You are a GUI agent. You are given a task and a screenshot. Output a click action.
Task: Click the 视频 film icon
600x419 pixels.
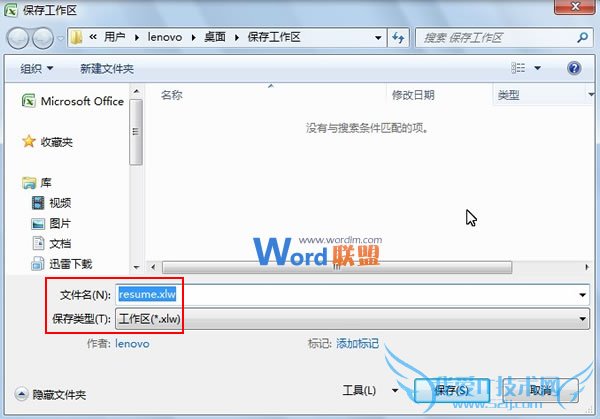(x=38, y=203)
